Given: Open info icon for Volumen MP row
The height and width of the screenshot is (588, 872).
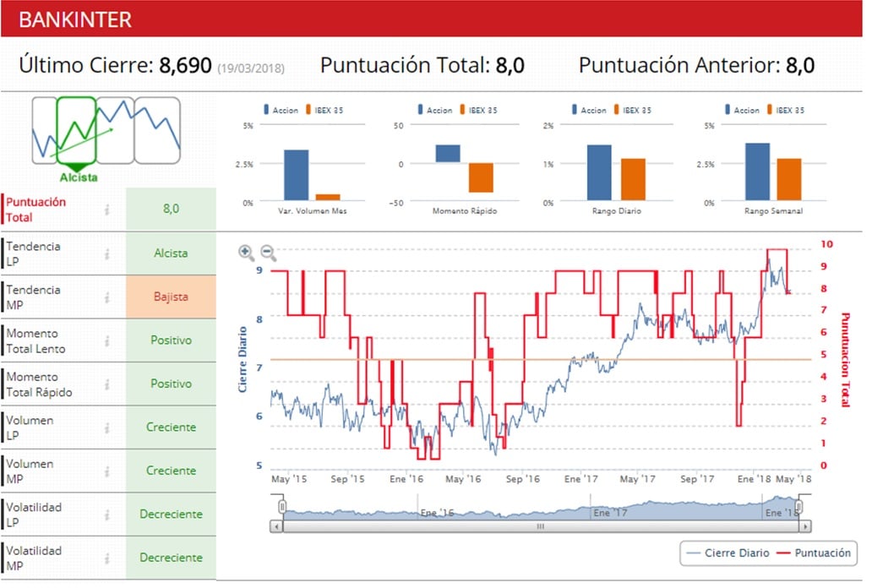Looking at the screenshot, I should tap(106, 471).
